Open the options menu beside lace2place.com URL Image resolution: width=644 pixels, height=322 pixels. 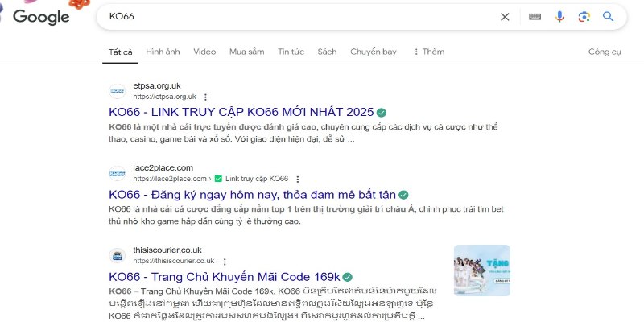(298, 179)
